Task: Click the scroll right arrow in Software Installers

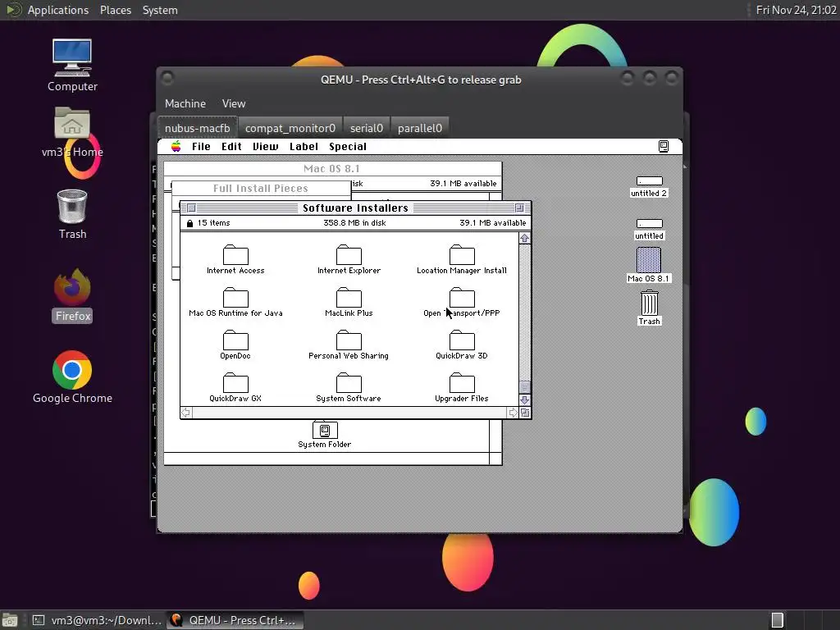Action: pos(513,413)
